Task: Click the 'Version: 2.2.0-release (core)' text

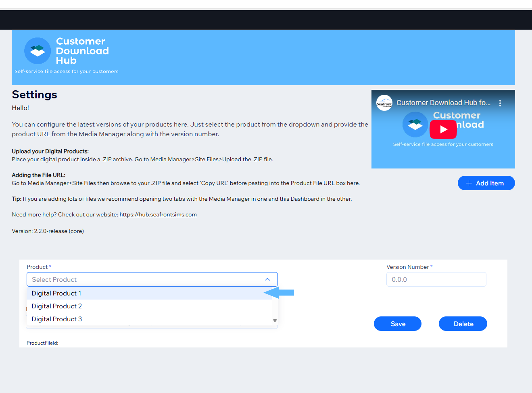Action: click(48, 231)
